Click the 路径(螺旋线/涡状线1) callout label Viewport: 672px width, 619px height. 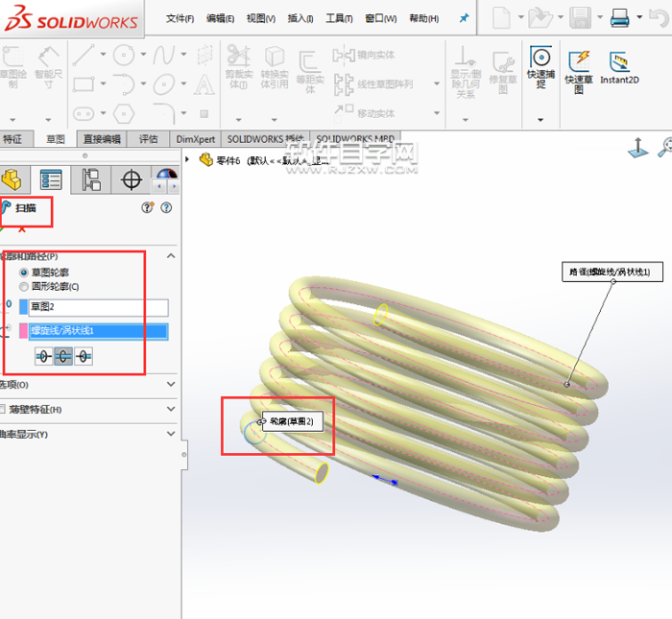point(612,272)
